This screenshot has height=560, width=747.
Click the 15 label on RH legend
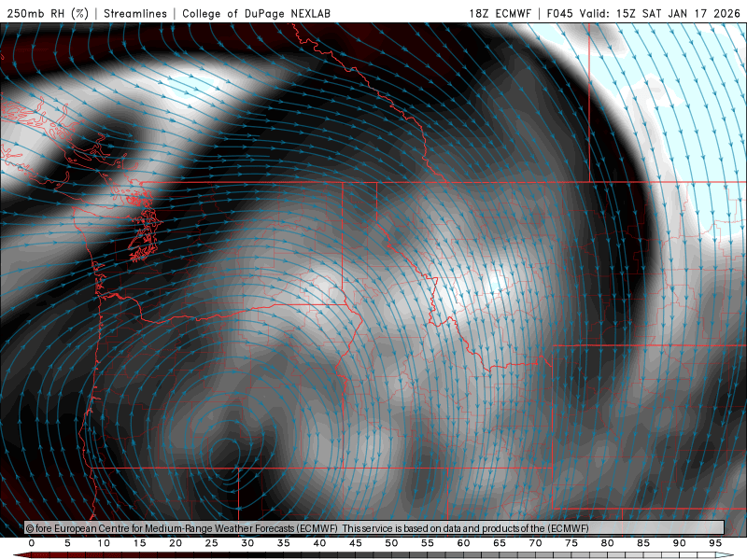[x=139, y=543]
